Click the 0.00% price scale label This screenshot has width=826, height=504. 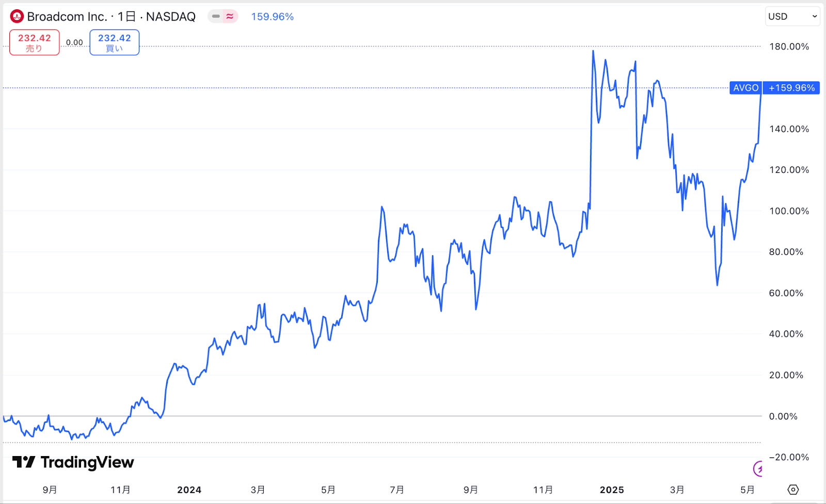(783, 416)
